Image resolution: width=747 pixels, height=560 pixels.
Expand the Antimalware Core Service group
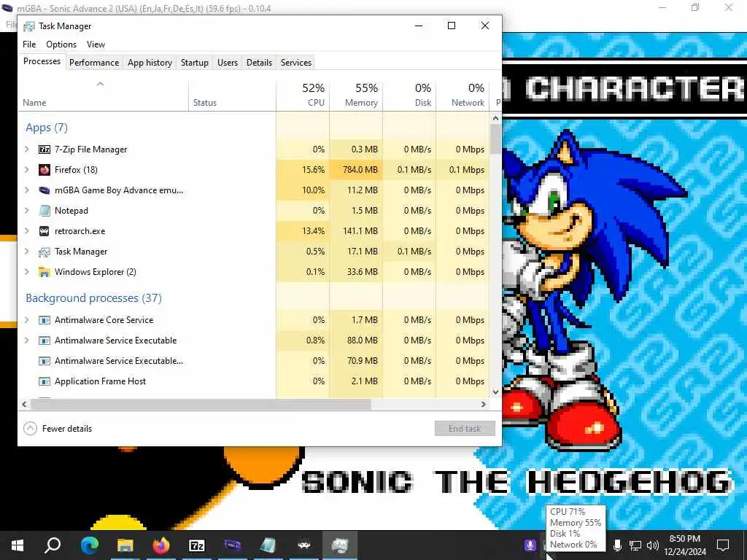(27, 320)
